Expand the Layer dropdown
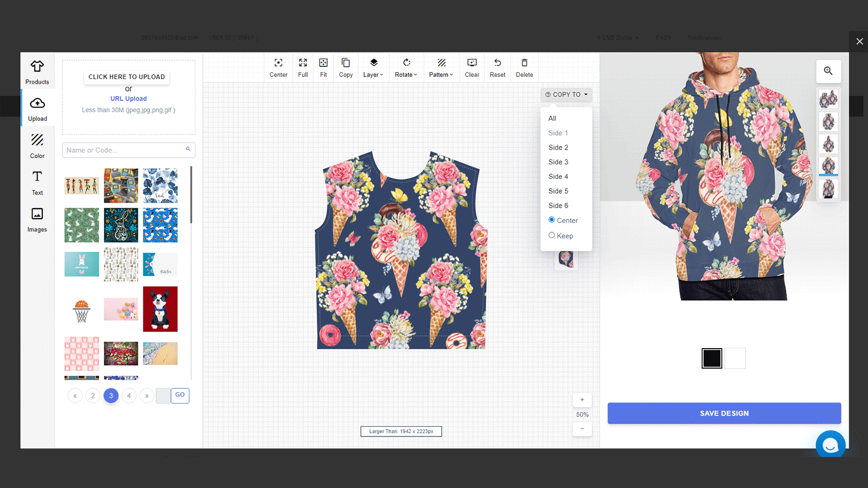Viewport: 868px width, 488px height. point(373,67)
